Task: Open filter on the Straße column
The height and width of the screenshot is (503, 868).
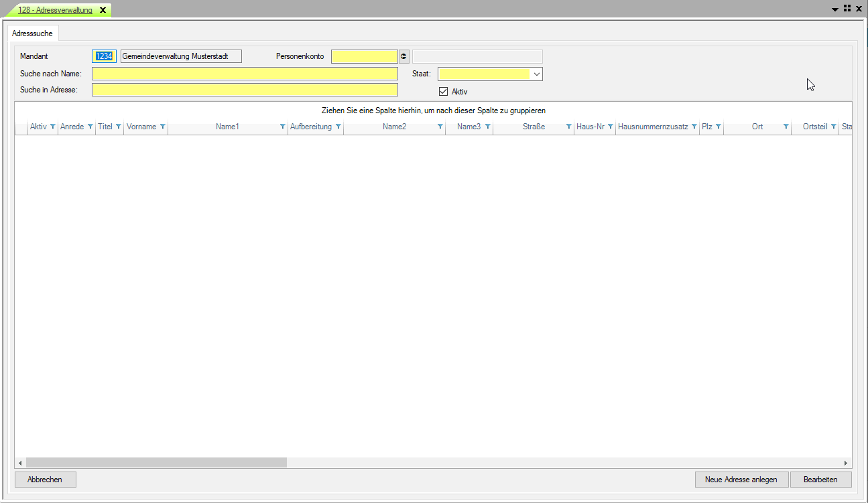Action: click(x=569, y=127)
